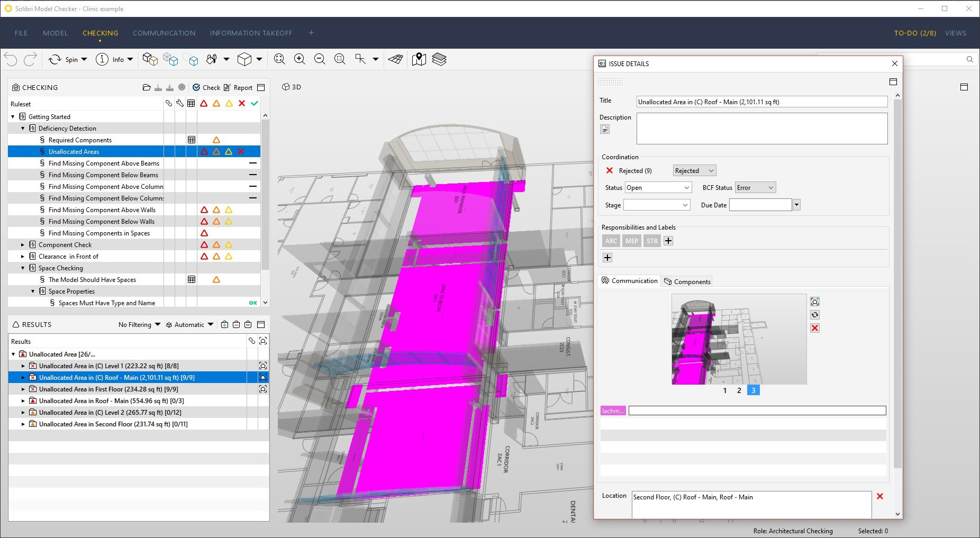Click the Issue Details vertical scrollbar

[x=897, y=283]
